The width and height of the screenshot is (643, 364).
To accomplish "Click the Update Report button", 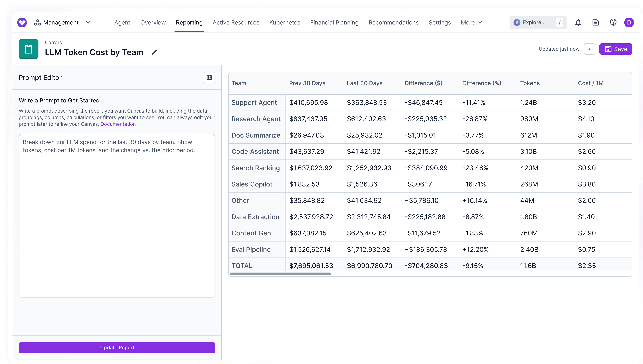I will click(x=117, y=347).
